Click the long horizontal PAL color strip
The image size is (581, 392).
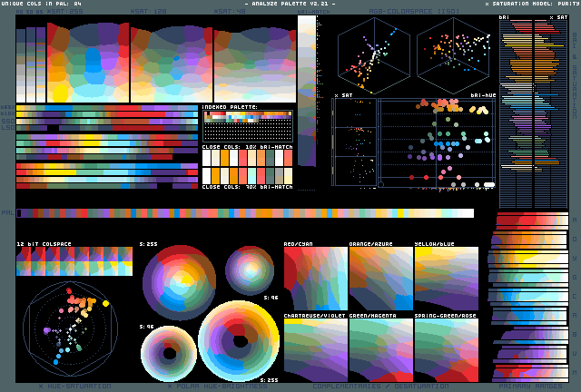click(x=245, y=213)
